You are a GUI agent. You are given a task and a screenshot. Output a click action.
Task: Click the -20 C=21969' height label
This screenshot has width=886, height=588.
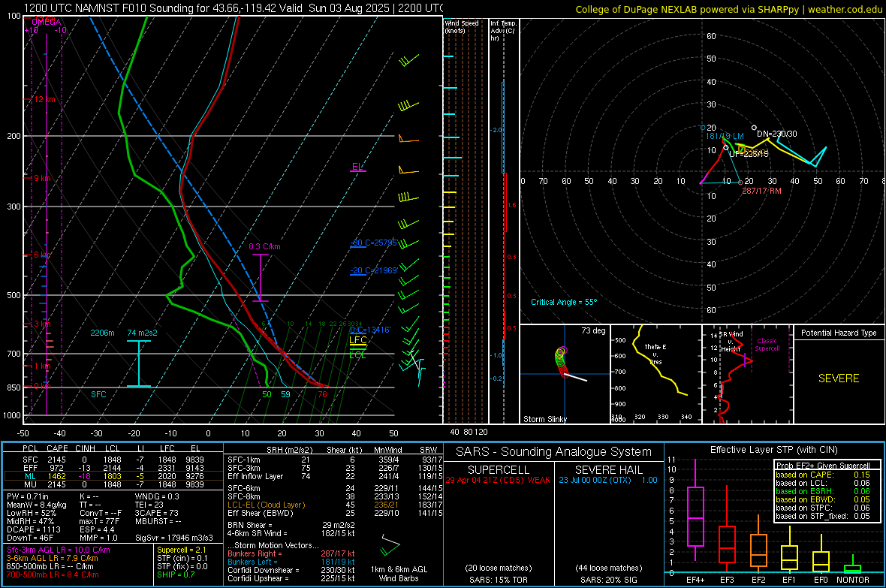(374, 270)
